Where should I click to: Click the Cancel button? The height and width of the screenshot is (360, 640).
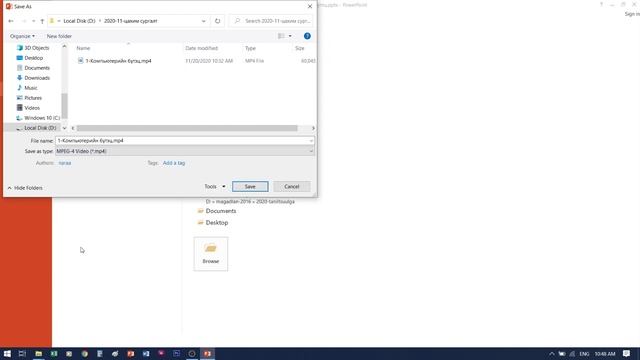[292, 187]
